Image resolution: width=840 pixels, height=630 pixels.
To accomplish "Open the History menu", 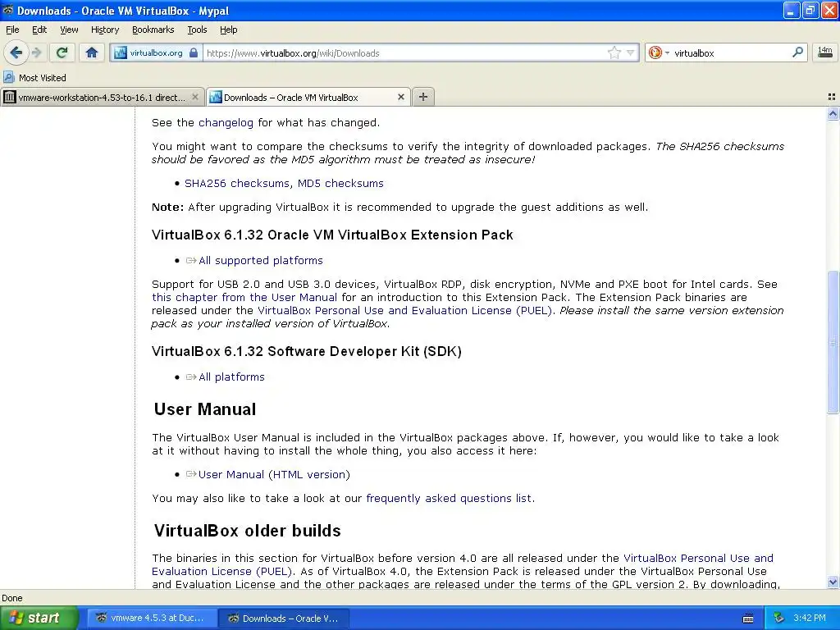I will (104, 30).
